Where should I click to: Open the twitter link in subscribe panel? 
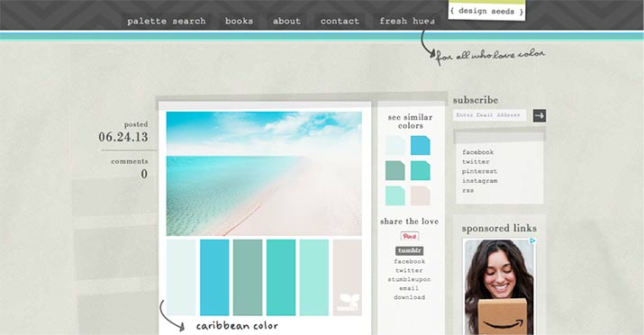pos(476,161)
